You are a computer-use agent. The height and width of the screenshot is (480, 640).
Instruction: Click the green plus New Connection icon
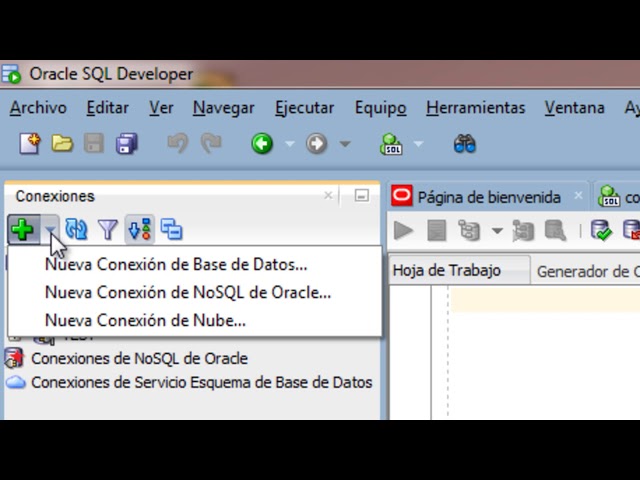(x=23, y=229)
